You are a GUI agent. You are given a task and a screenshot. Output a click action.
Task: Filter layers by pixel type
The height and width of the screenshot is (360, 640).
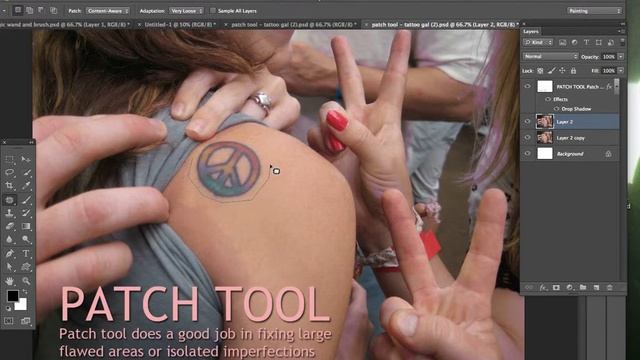[562, 42]
